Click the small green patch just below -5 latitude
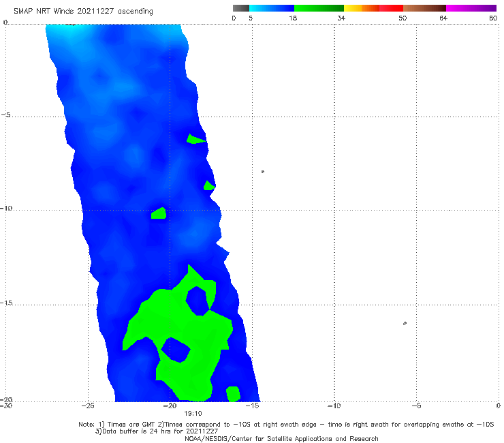This screenshot has height=443, width=504. (x=195, y=139)
